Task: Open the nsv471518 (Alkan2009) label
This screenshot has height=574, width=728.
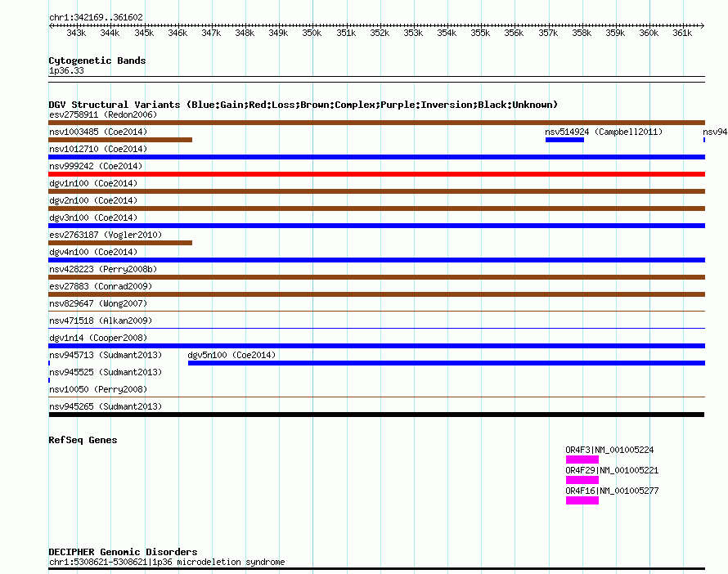Action: coord(101,321)
